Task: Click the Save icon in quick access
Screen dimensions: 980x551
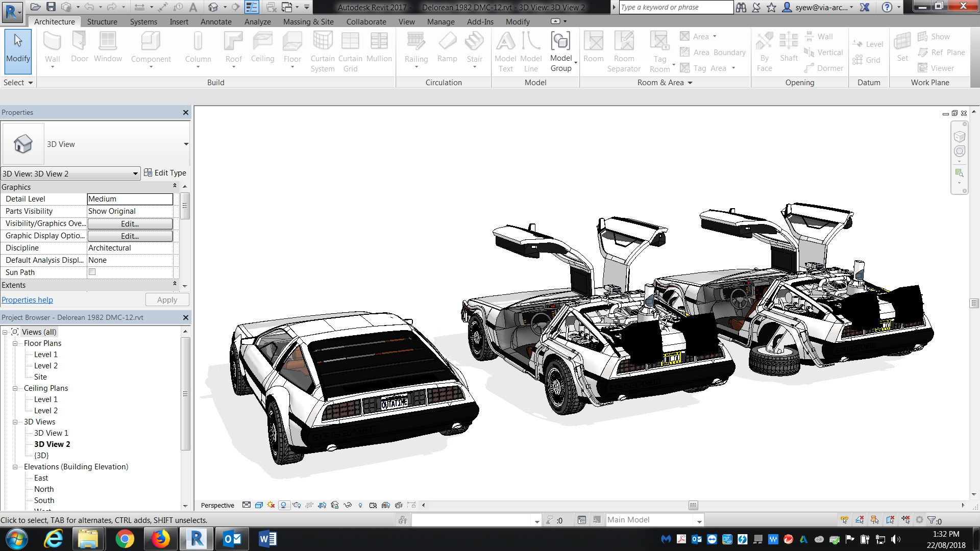Action: [x=51, y=7]
